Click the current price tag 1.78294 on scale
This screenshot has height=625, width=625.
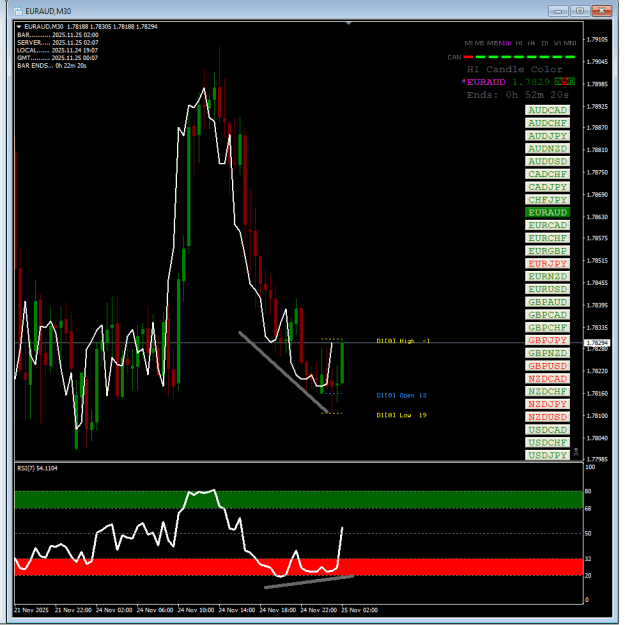597,343
